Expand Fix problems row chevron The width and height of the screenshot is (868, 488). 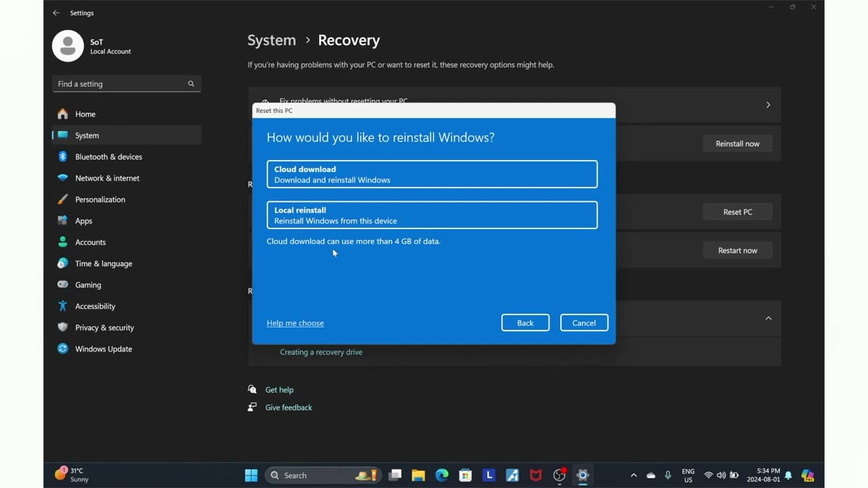click(x=768, y=105)
